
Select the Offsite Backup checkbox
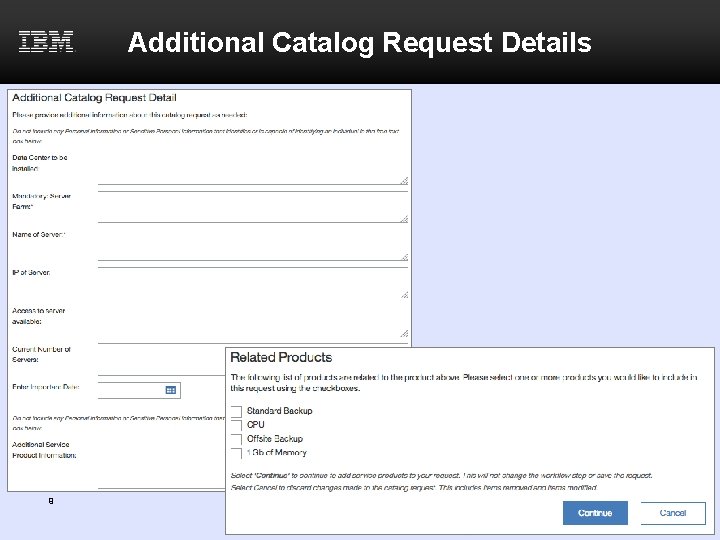(236, 439)
